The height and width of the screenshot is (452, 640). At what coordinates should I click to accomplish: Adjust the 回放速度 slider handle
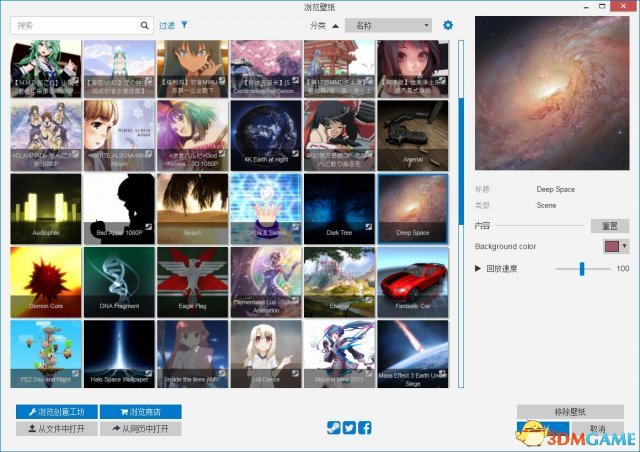pyautogui.click(x=582, y=269)
